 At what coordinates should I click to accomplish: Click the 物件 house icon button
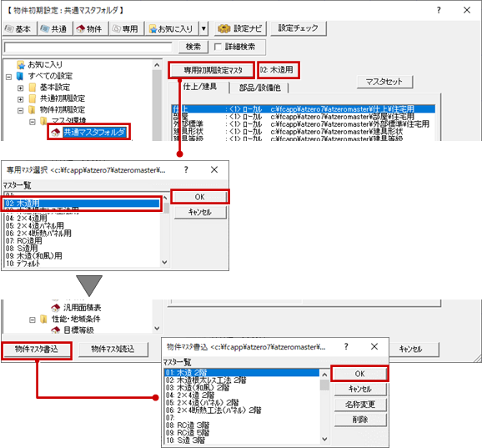[x=90, y=29]
